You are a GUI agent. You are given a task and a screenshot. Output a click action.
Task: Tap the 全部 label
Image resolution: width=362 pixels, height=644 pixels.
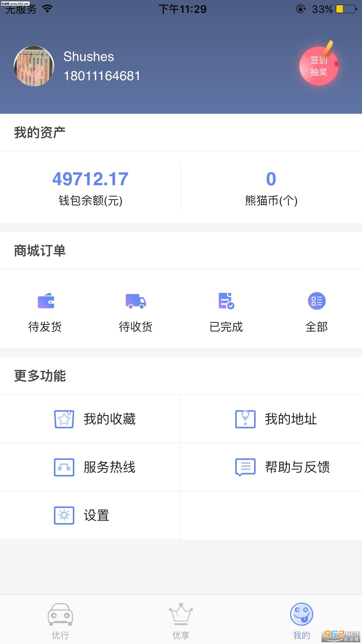pos(317,327)
